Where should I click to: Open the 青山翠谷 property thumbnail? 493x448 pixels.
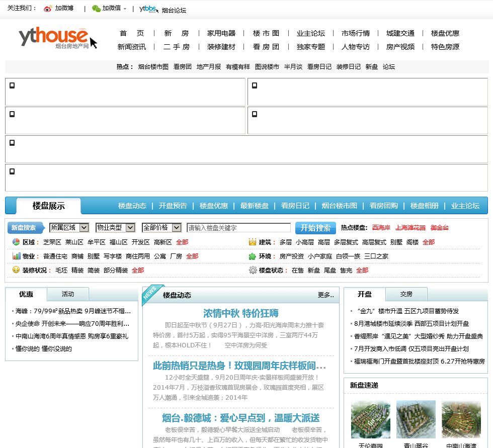point(416,420)
